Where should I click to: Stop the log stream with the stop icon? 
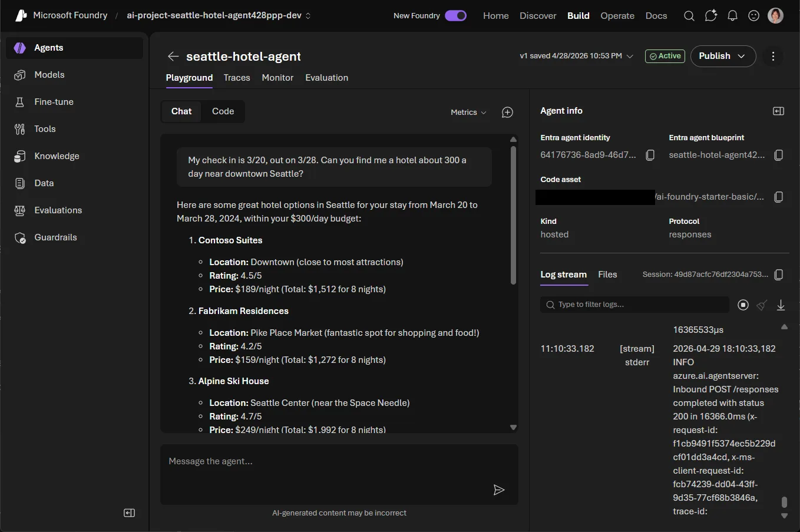point(743,305)
